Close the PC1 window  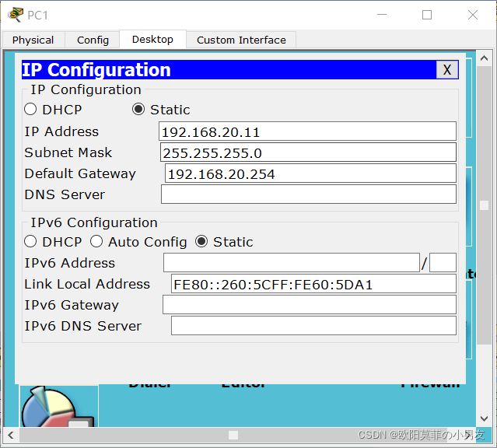(x=473, y=15)
